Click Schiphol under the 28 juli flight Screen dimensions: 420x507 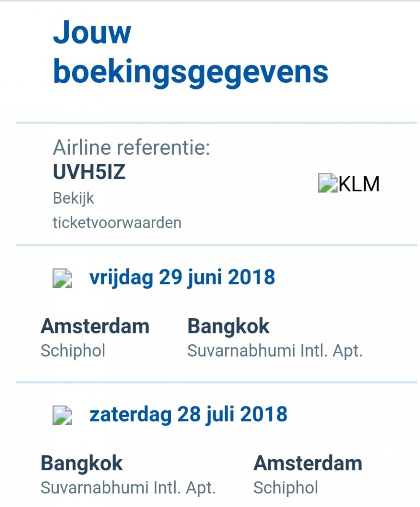tap(286, 488)
